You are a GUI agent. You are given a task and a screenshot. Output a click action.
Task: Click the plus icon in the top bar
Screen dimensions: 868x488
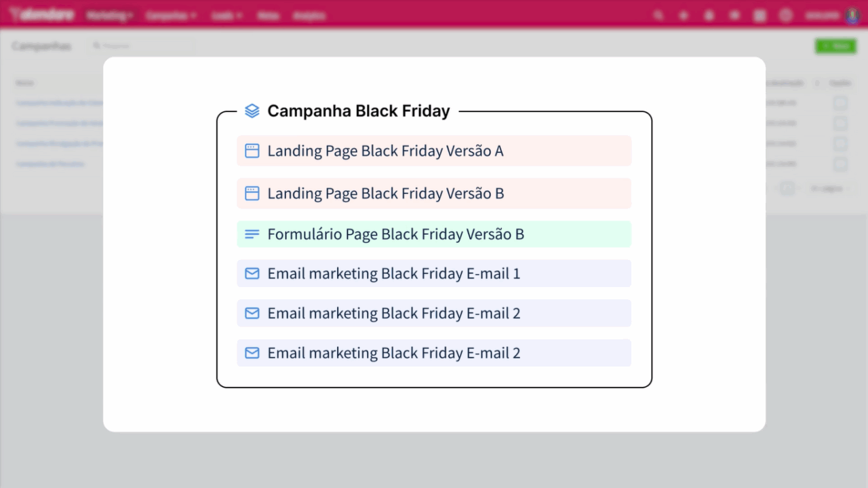click(684, 15)
